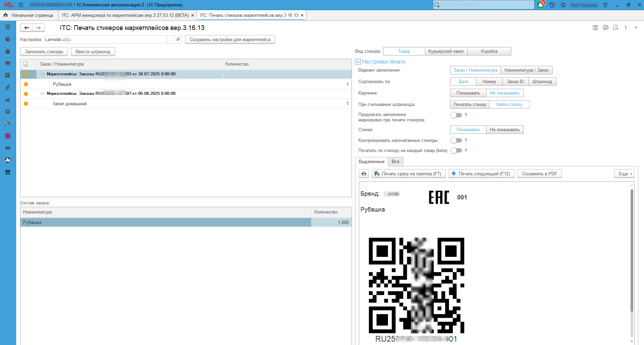This screenshot has width=644, height=345.
Task: Click printer icon button above sticker preview
Action: tap(364, 174)
